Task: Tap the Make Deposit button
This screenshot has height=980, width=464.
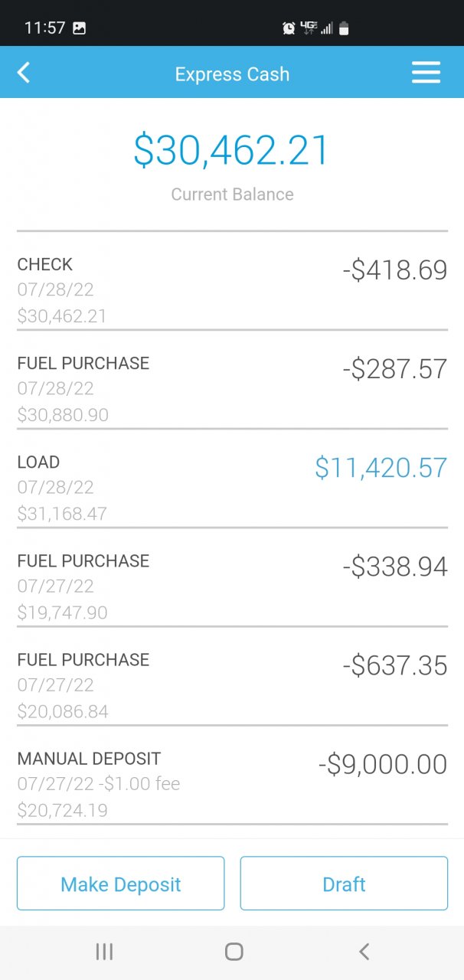Action: [x=121, y=884]
